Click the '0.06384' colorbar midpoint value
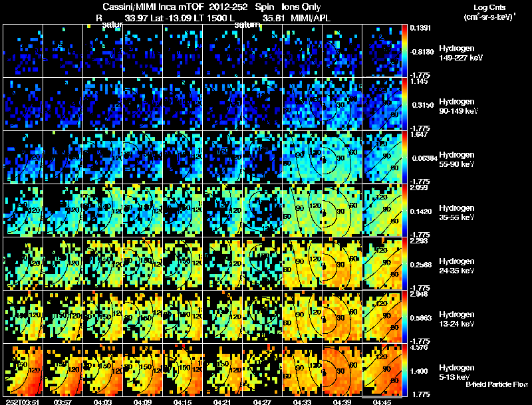Image resolution: width=532 pixels, height=405 pixels. click(x=424, y=158)
